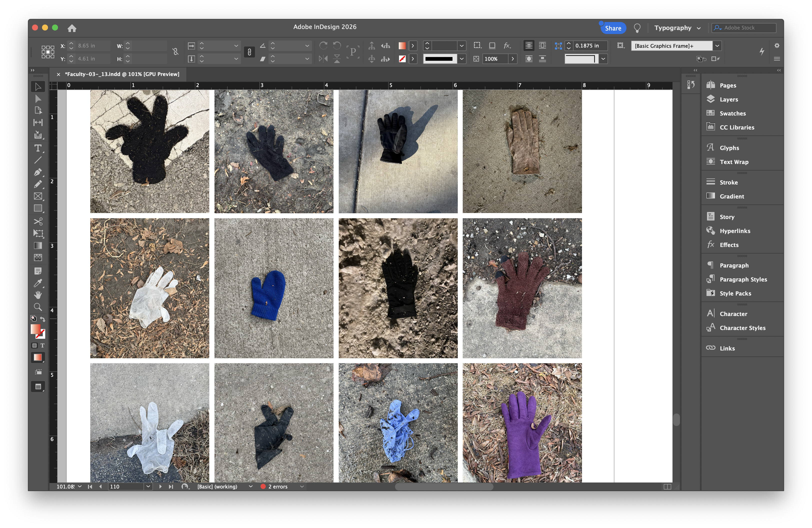Expand the Basic Graphics Frame style dropdown
The height and width of the screenshot is (528, 812).
click(x=717, y=46)
